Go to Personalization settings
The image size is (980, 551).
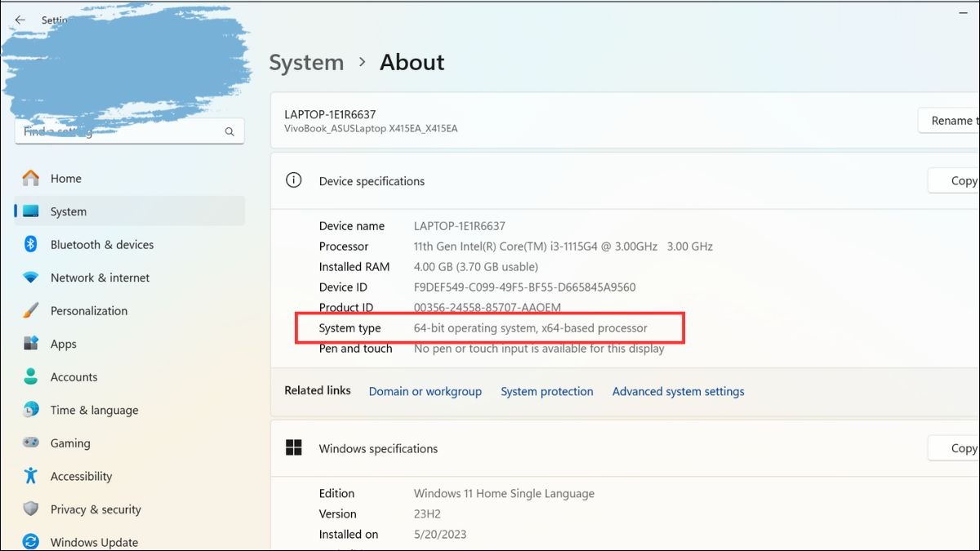pyautogui.click(x=130, y=310)
